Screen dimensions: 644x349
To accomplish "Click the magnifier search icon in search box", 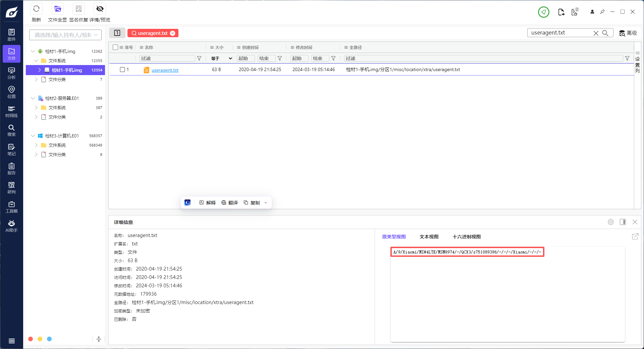I will tap(605, 33).
